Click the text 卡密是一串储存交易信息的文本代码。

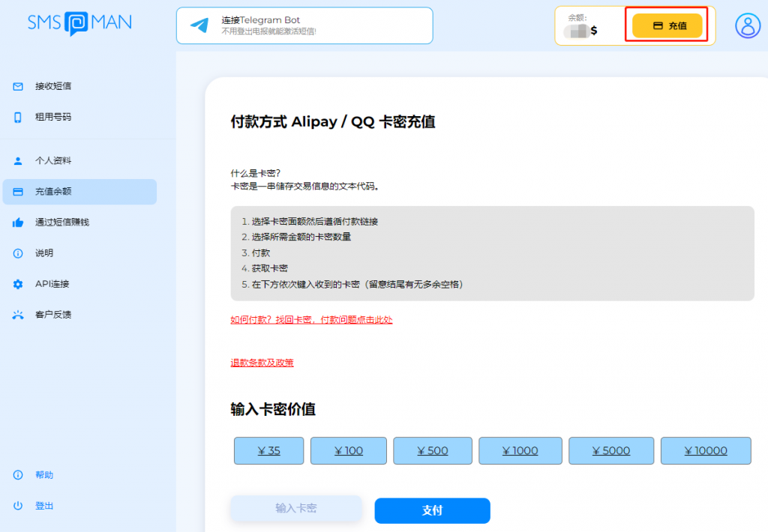(x=305, y=187)
